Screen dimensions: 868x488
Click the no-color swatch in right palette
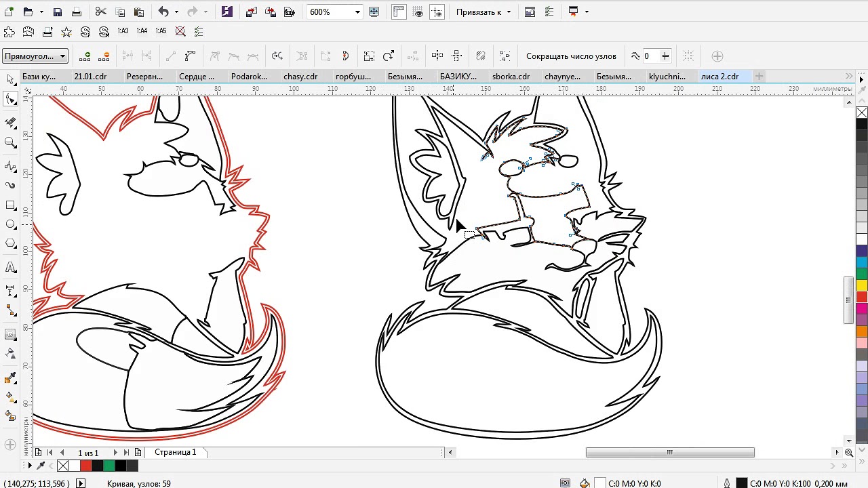click(x=862, y=113)
